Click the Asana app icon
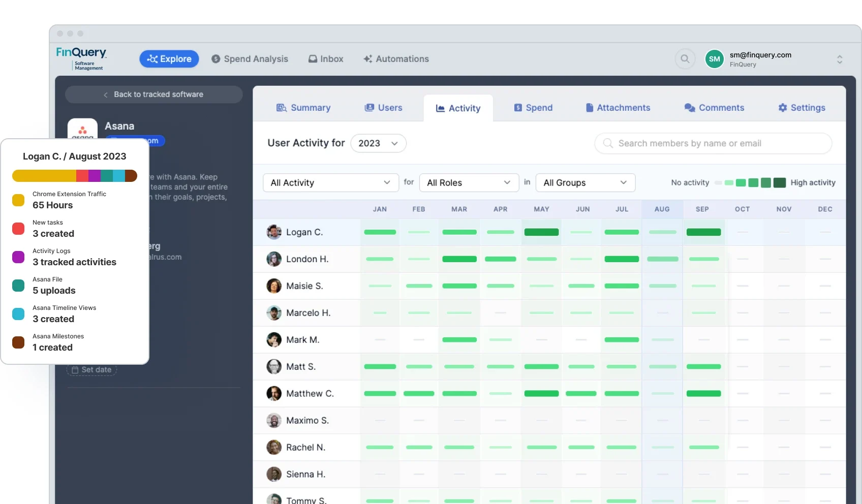The height and width of the screenshot is (504, 862). click(x=82, y=129)
